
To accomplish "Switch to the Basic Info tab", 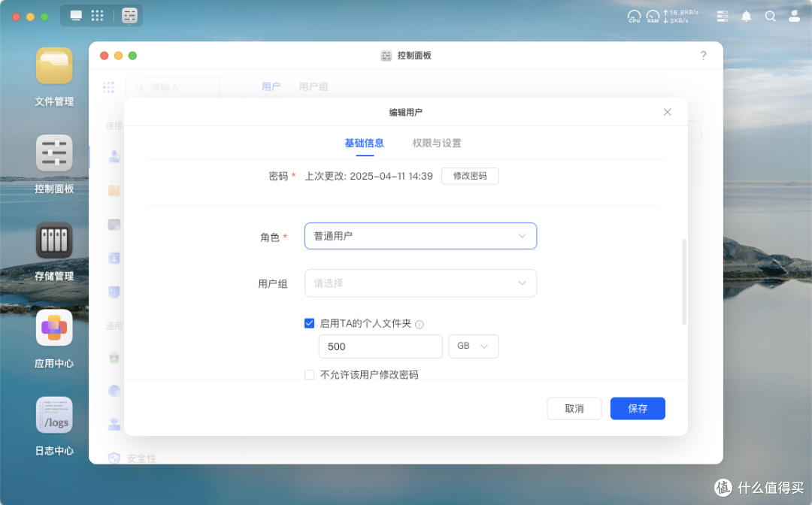I will pyautogui.click(x=365, y=143).
